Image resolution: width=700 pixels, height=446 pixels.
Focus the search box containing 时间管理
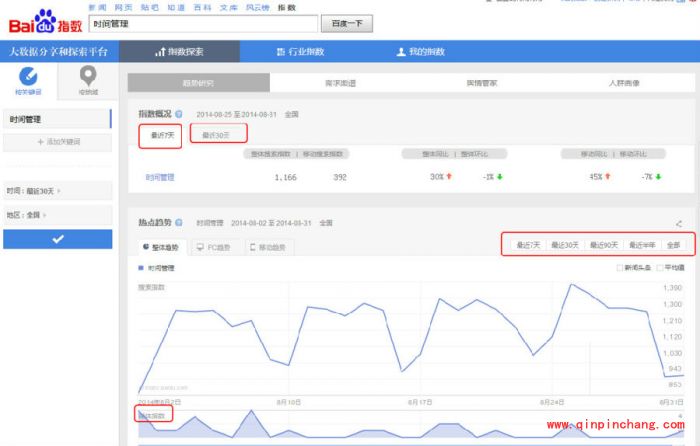203,24
